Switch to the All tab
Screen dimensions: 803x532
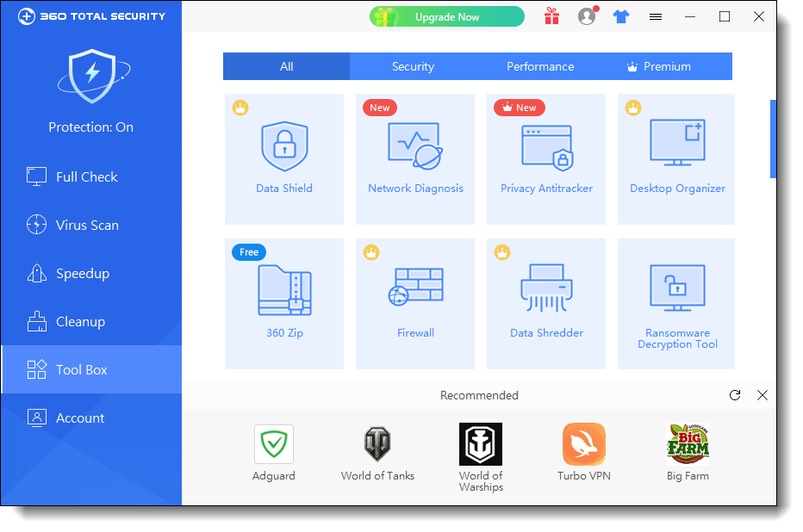(x=286, y=66)
